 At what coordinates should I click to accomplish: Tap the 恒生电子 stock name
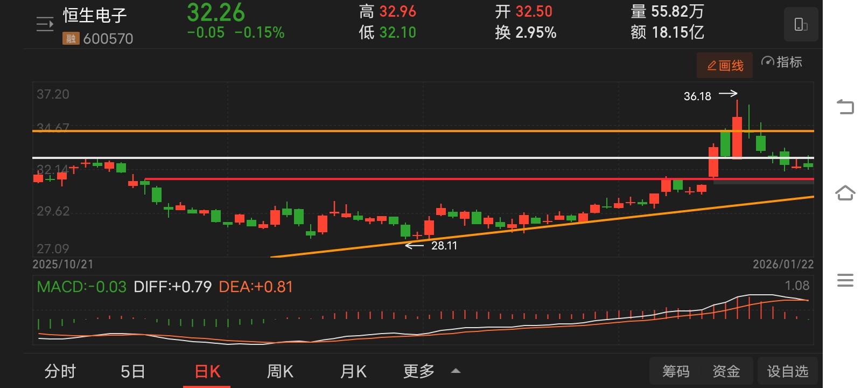tap(95, 15)
